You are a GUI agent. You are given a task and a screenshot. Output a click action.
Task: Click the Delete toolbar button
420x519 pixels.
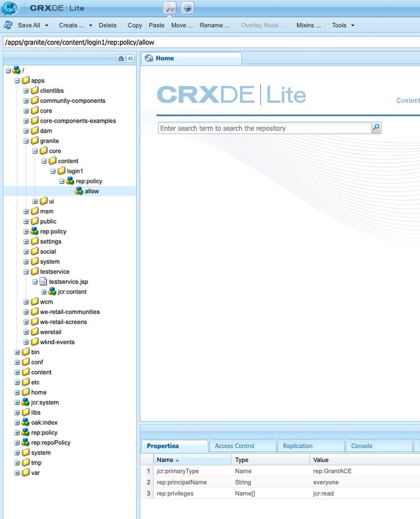(x=108, y=25)
